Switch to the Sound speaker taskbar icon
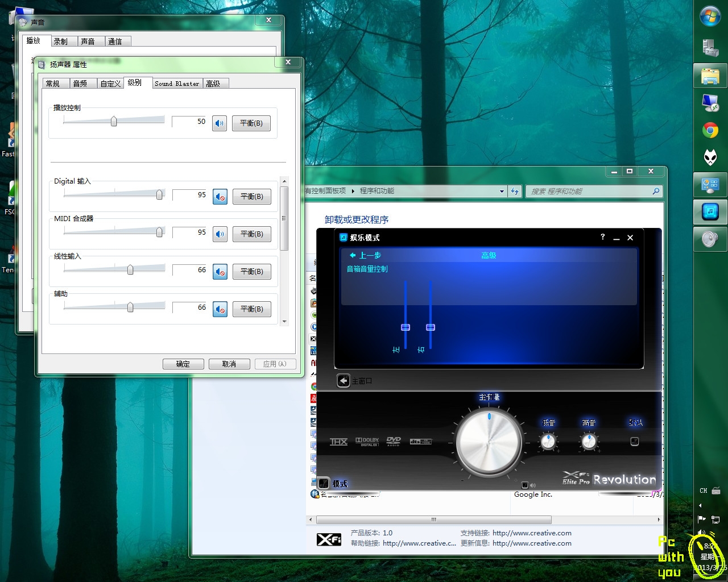The width and height of the screenshot is (728, 582). [x=710, y=239]
